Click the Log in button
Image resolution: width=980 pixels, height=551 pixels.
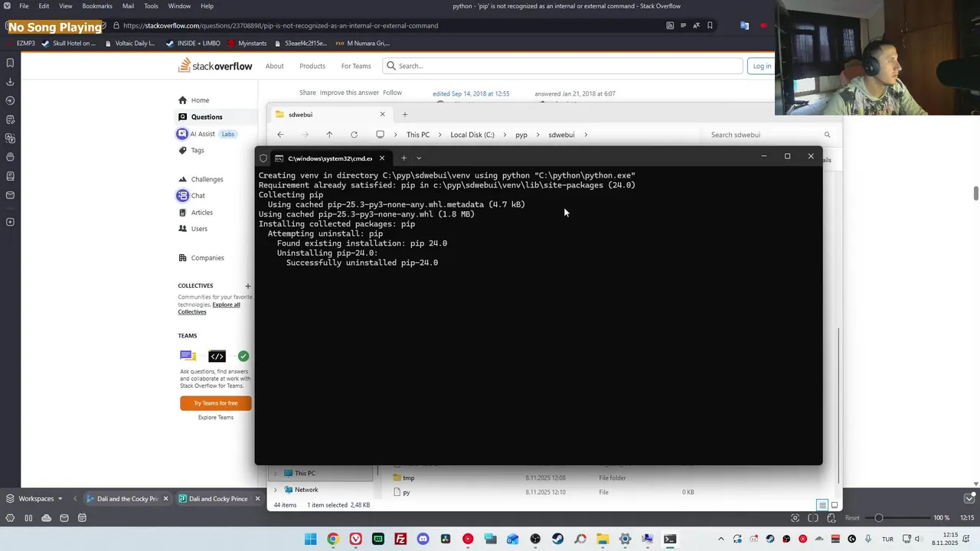762,66
